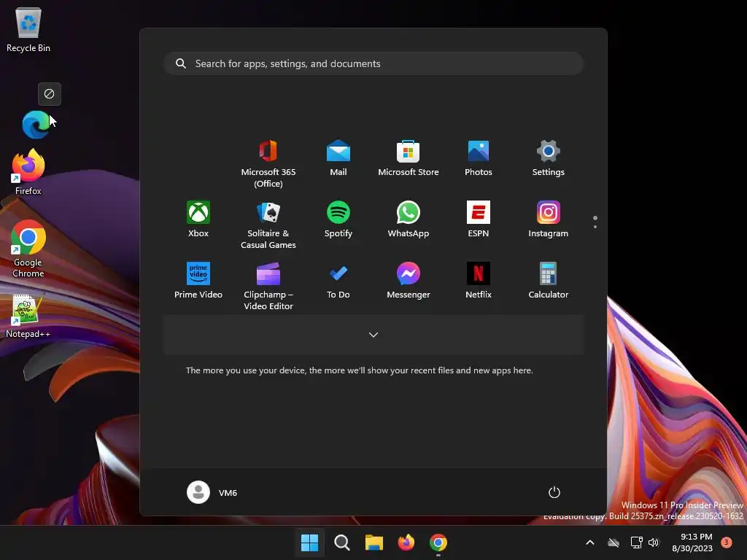Open the clock showing 9:13 PM
The height and width of the screenshot is (560, 747).
[692, 542]
